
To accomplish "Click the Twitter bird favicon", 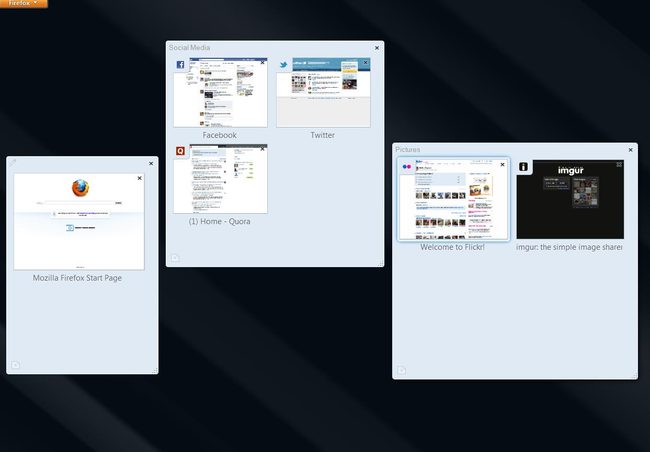I will point(284,65).
